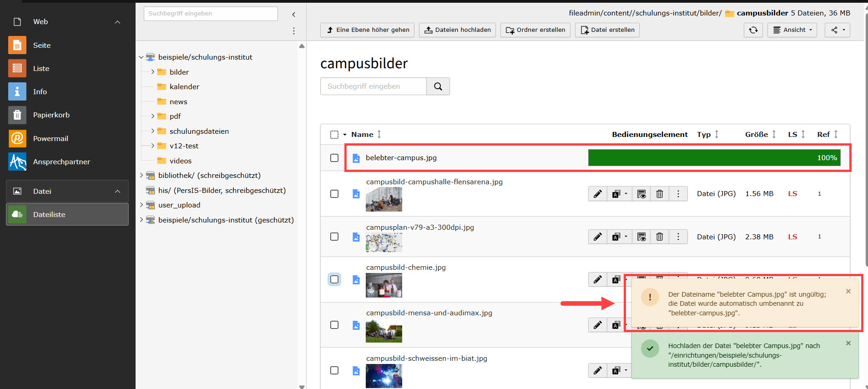This screenshot has width=868, height=389.
Task: Click the magnifier search icon under campusbilder
Action: 438,86
